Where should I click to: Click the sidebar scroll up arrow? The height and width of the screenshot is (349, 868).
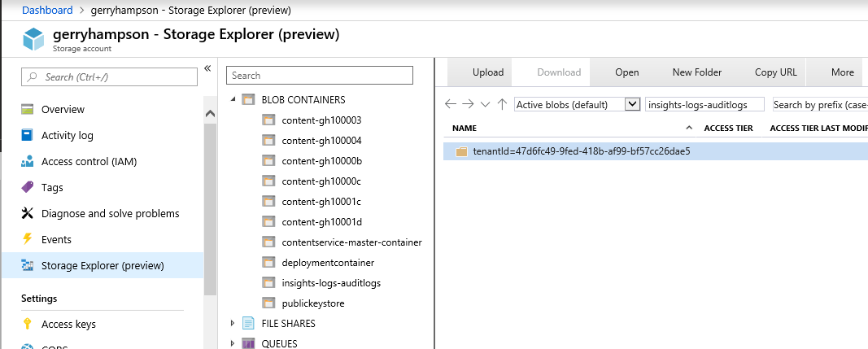(x=210, y=114)
